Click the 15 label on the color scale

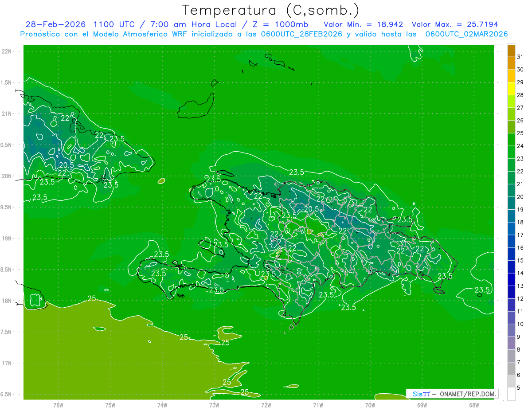coord(520,260)
